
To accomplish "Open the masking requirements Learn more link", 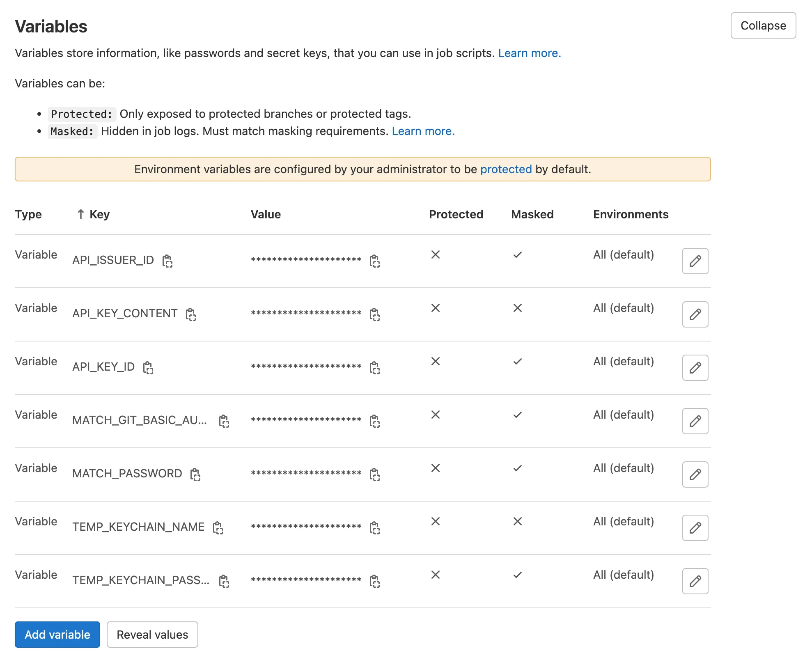I will [x=423, y=131].
